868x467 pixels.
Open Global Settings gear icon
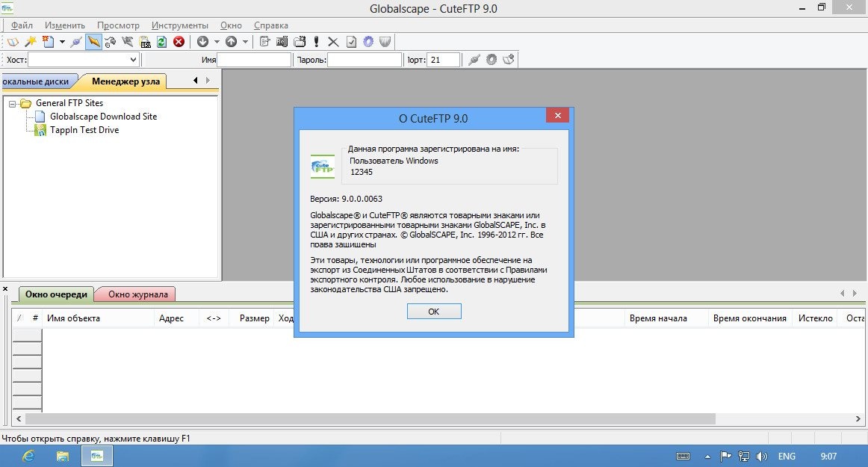coord(368,42)
